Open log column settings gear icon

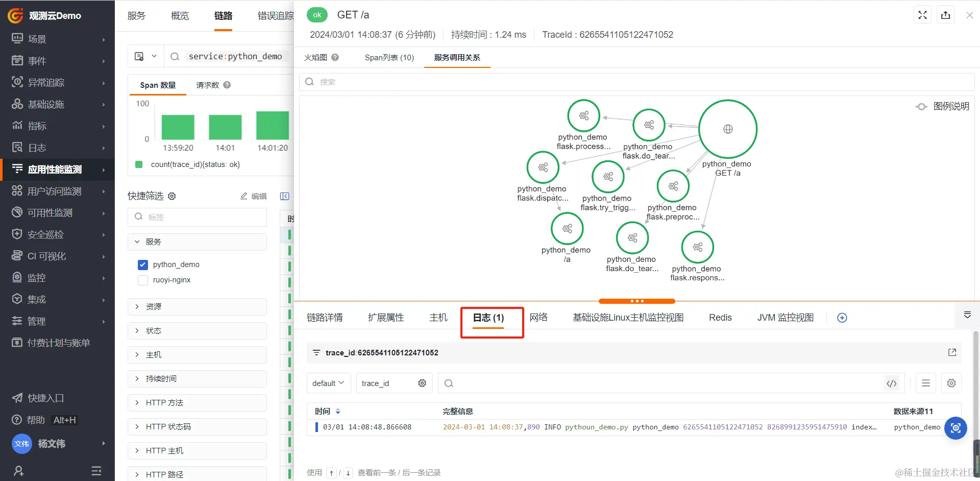pyautogui.click(x=951, y=383)
